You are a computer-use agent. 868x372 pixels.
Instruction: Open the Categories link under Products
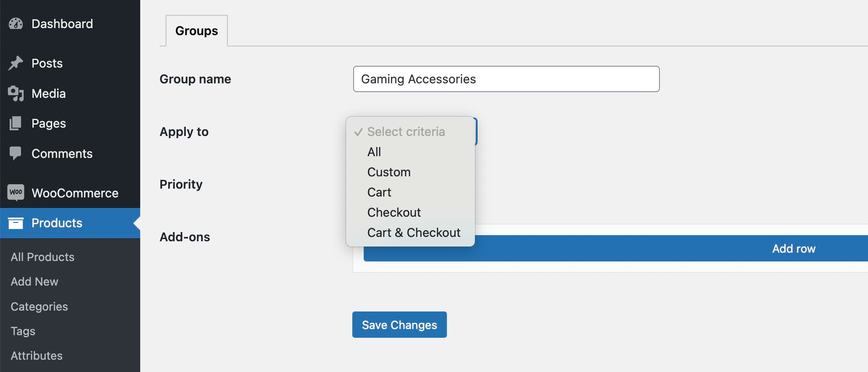pyautogui.click(x=39, y=306)
